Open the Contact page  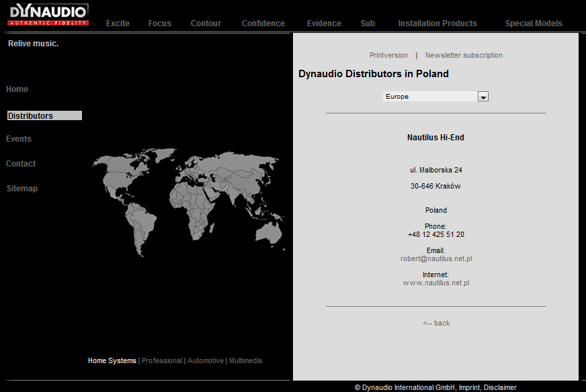tap(21, 164)
